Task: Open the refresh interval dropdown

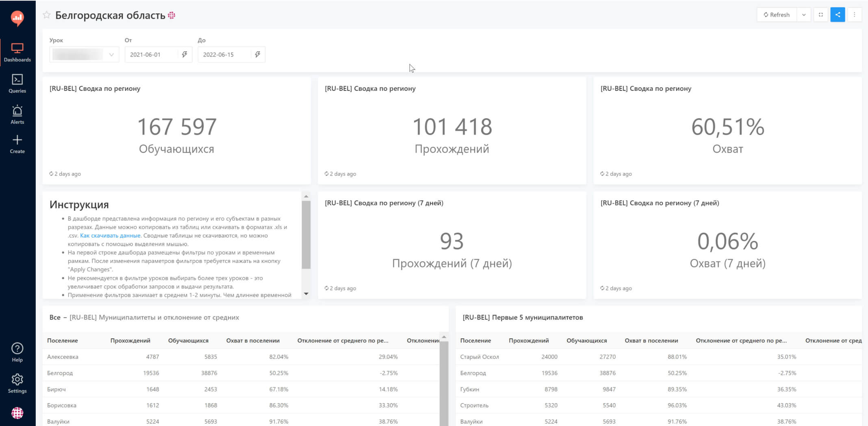Action: (x=804, y=15)
